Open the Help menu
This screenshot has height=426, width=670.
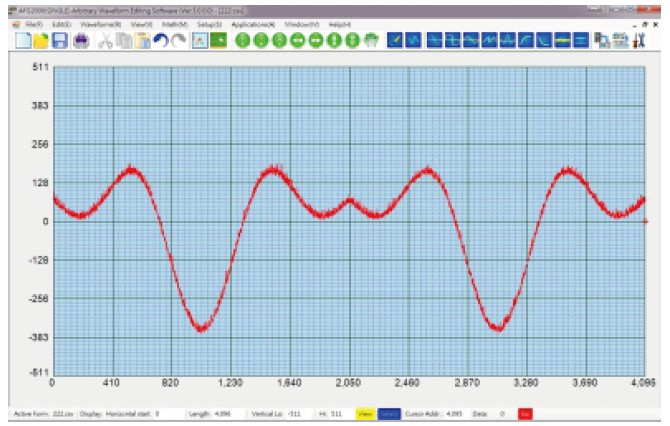339,25
